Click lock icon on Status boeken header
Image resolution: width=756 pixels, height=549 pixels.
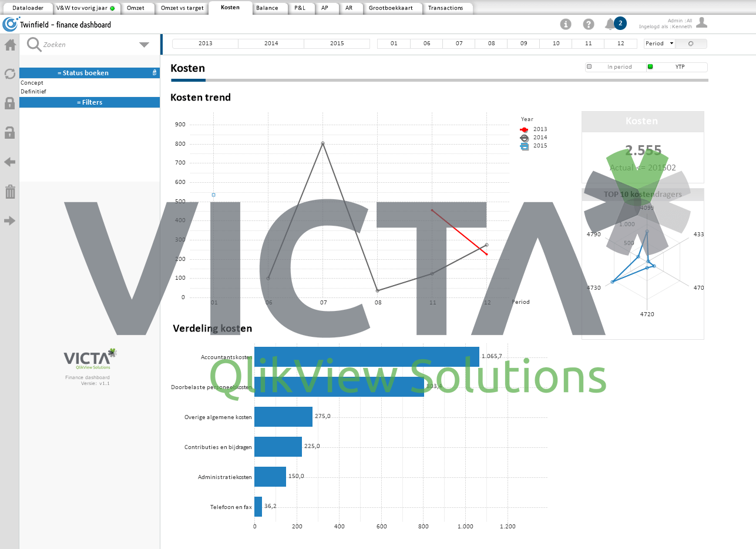click(154, 73)
